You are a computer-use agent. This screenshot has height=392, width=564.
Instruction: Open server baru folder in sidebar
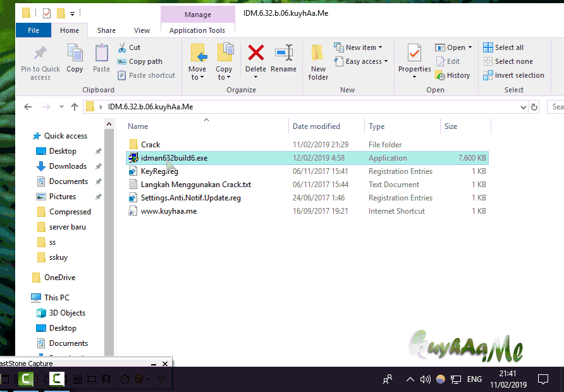tap(61, 227)
